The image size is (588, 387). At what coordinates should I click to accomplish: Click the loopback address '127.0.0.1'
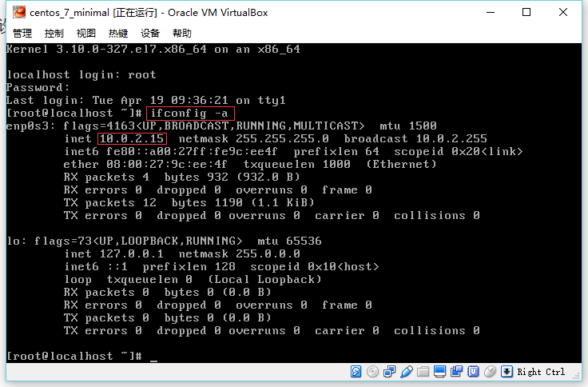pyautogui.click(x=132, y=253)
